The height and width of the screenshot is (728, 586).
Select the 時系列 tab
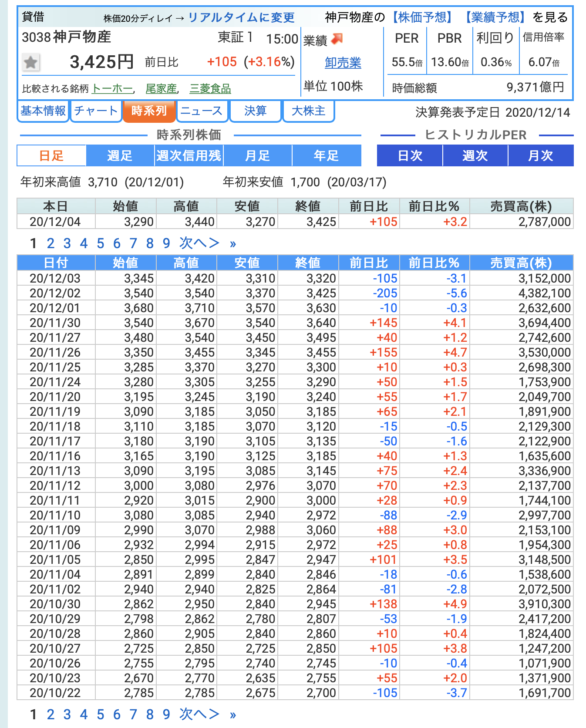[x=149, y=111]
